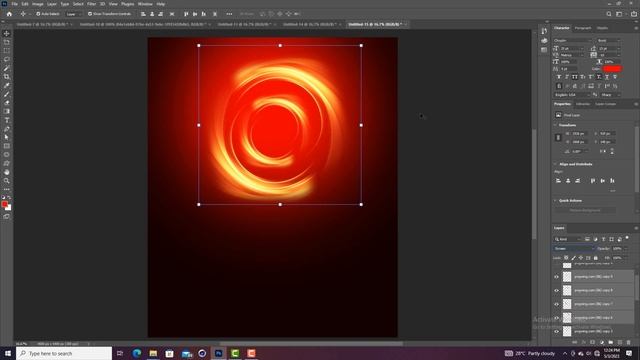Open the font style Bold dropdown
The image size is (640, 360).
pyautogui.click(x=609, y=40)
